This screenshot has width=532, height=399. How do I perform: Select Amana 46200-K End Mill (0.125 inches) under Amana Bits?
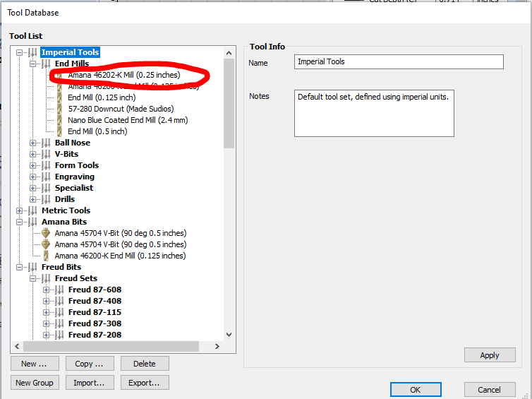pyautogui.click(x=120, y=256)
